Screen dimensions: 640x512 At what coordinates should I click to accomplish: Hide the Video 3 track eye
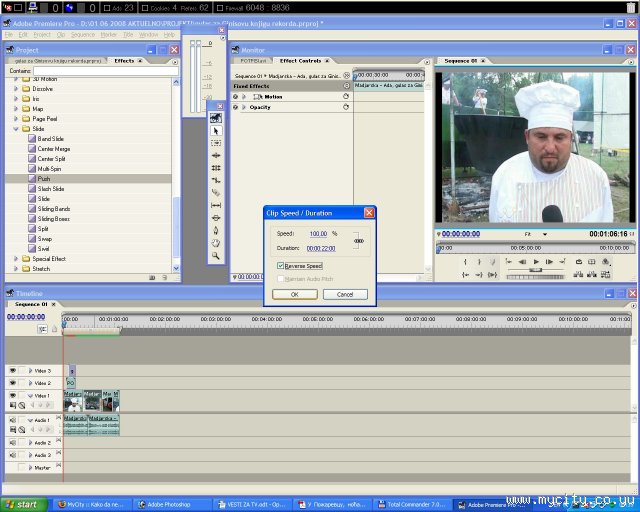pyautogui.click(x=13, y=370)
